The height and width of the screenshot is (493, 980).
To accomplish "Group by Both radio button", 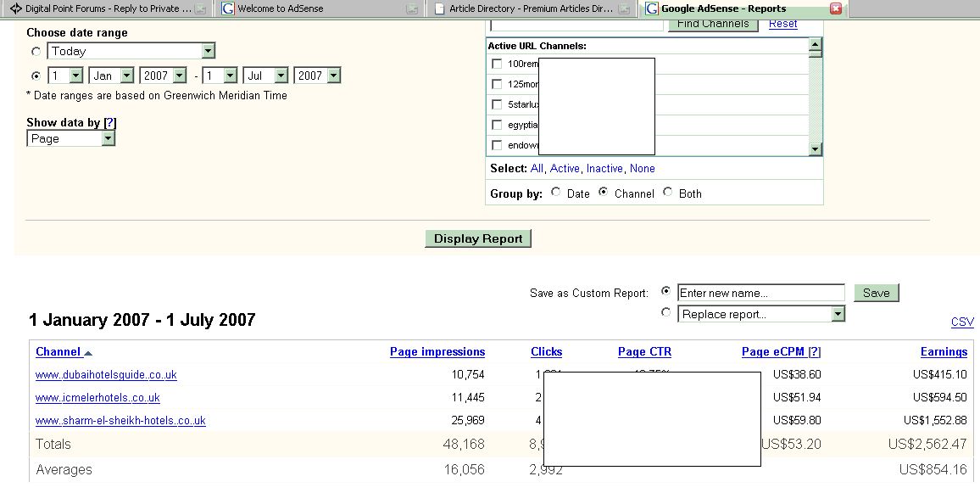I will click(667, 192).
